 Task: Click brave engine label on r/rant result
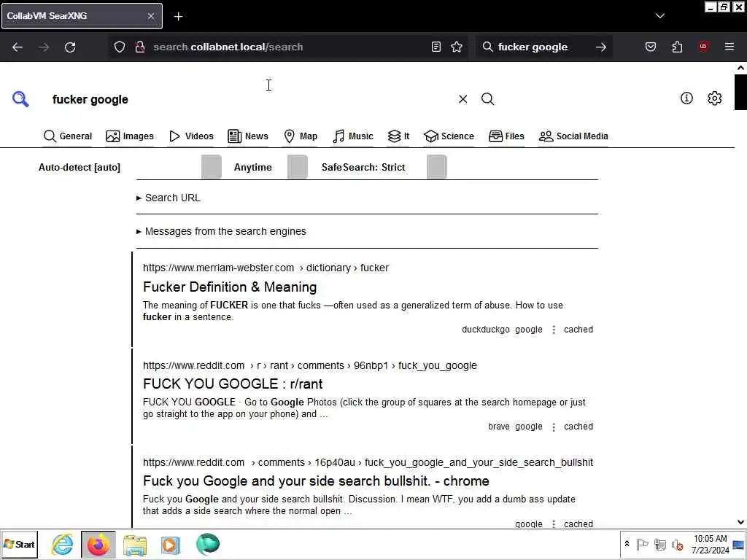click(499, 427)
